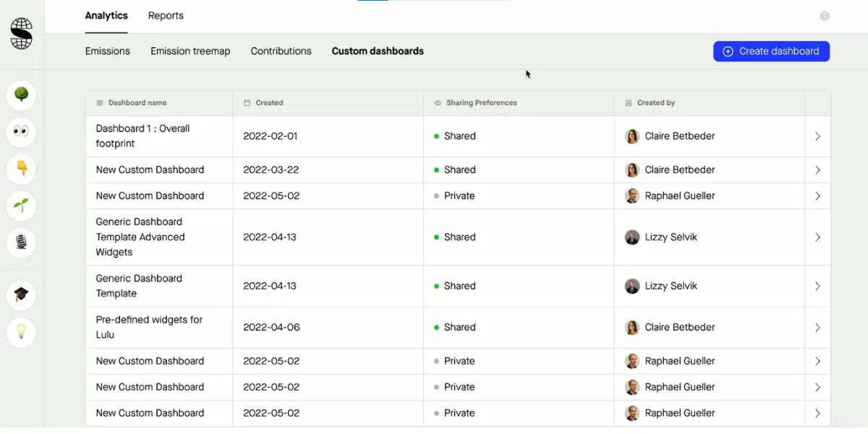
Task: Switch to the Reports tab
Action: tap(166, 16)
